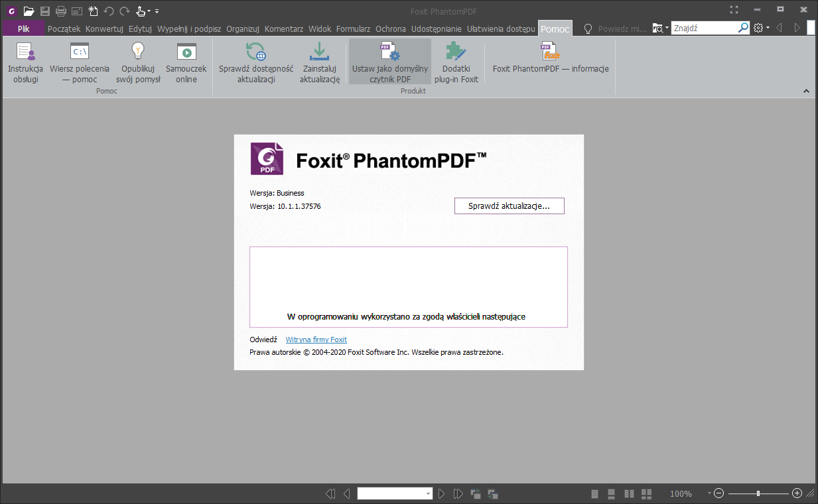
Task: Open the zoom percentage dropdown arrow
Action: [709, 493]
